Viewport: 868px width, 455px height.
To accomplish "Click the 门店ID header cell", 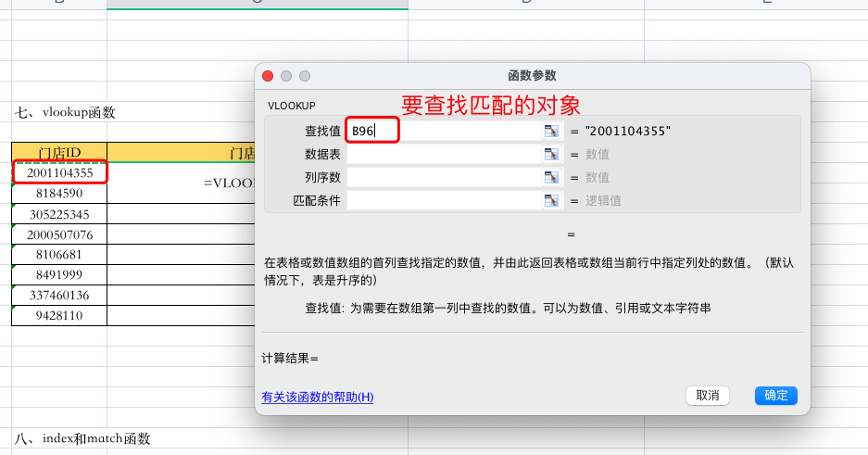I will click(59, 152).
